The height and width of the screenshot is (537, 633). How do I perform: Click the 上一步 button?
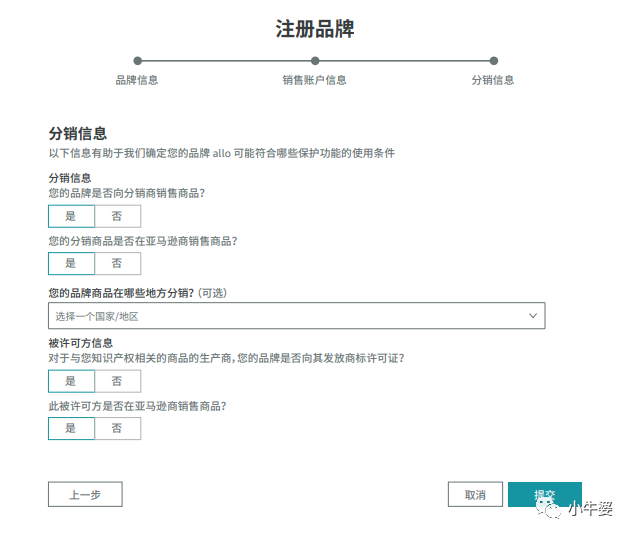tap(85, 494)
